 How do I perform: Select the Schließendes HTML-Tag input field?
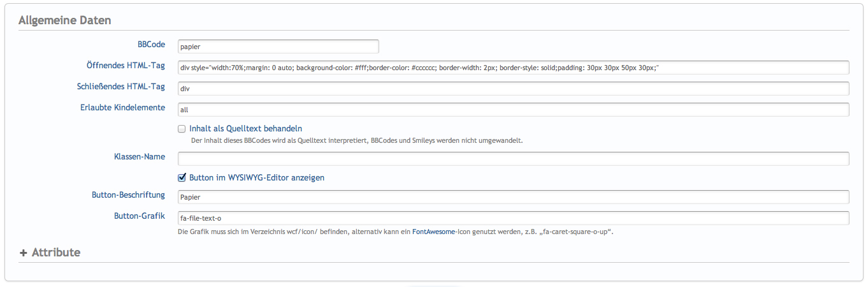(x=513, y=89)
